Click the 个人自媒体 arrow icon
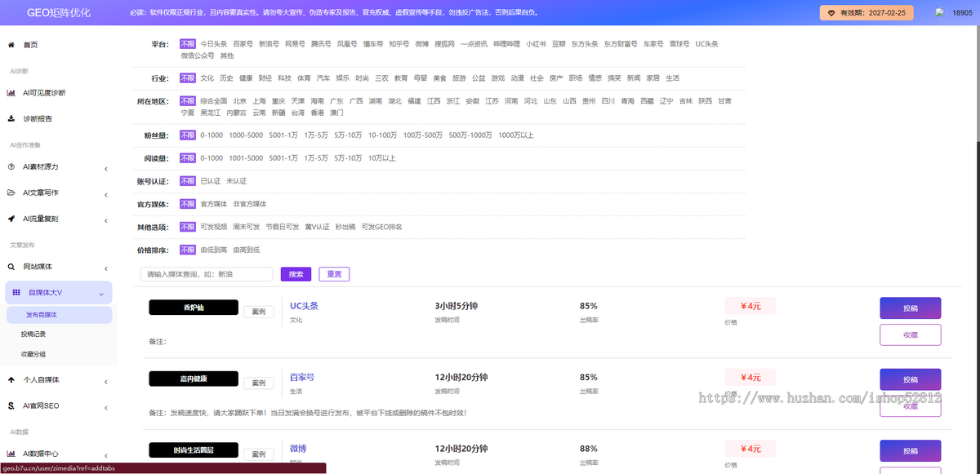This screenshot has height=474, width=980. tap(11, 379)
